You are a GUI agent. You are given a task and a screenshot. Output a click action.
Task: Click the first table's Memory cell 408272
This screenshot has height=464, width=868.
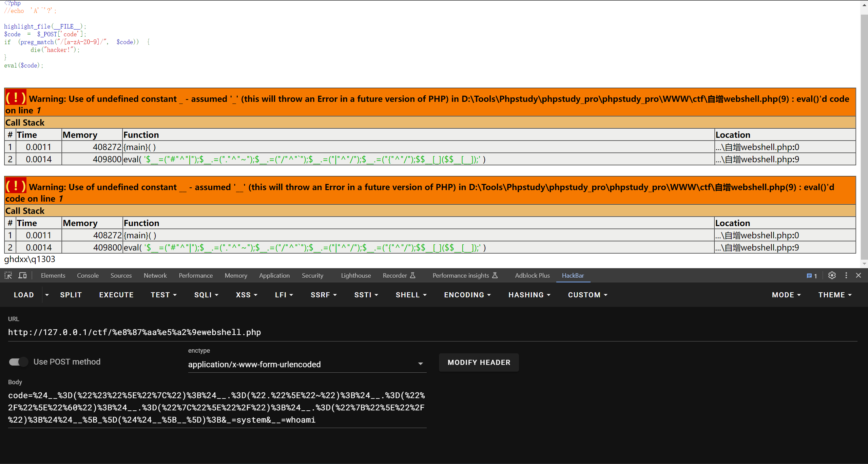[92, 147]
